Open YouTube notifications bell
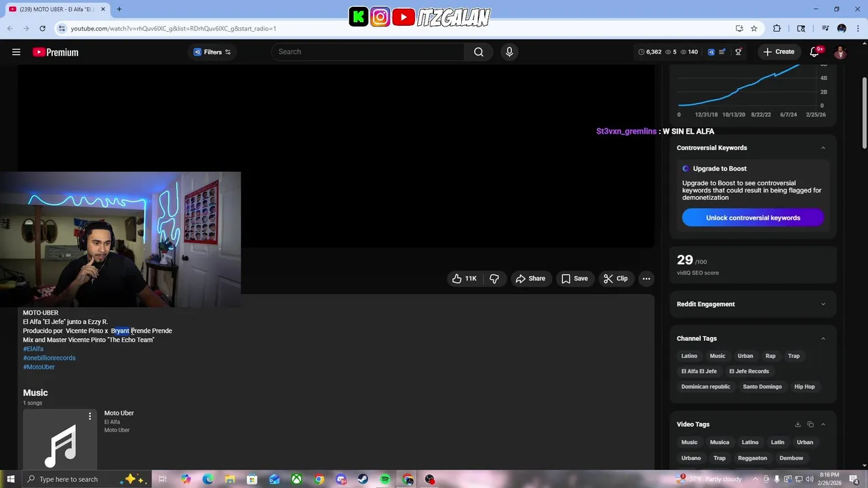 814,52
